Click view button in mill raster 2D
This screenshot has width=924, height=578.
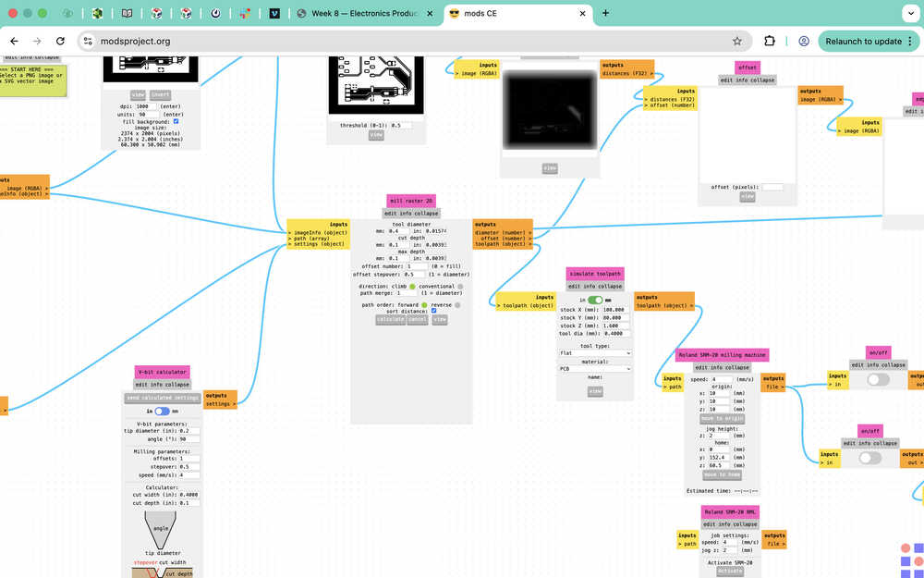tap(440, 320)
